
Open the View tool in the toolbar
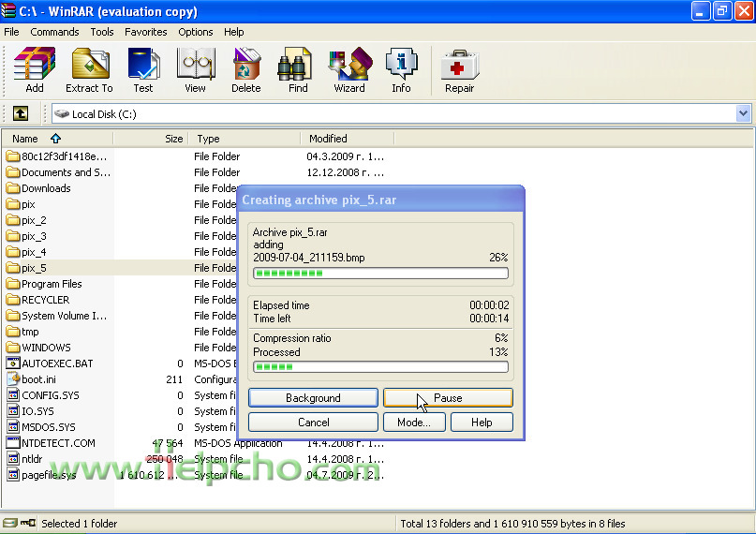[195, 70]
